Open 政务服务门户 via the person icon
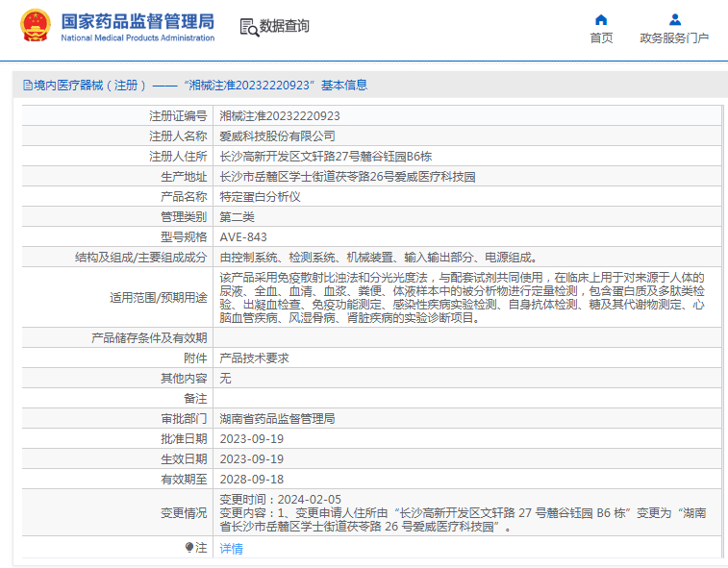 pyautogui.click(x=675, y=19)
